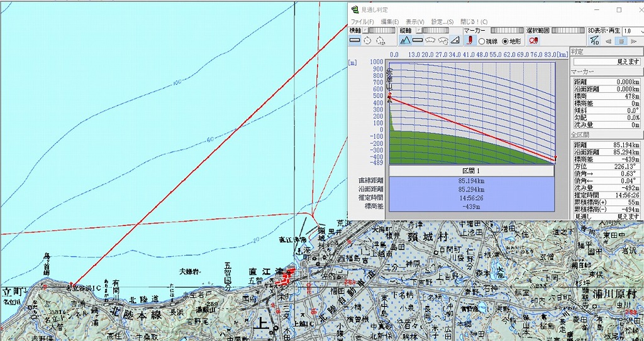Click the horizontal-axis clock time icon
Viewport: 644px width, 341px height.
pos(367,41)
